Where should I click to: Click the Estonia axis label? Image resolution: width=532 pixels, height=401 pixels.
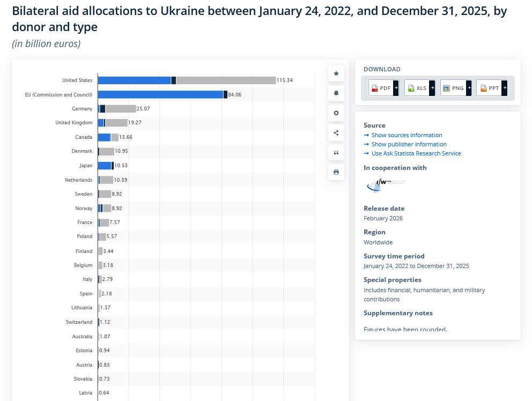(x=84, y=351)
